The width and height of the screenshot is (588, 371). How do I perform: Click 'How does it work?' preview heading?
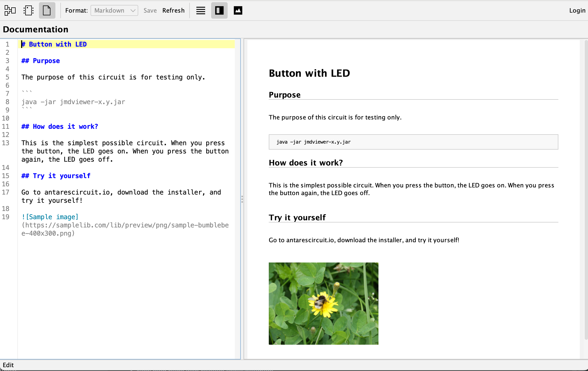[x=306, y=163]
